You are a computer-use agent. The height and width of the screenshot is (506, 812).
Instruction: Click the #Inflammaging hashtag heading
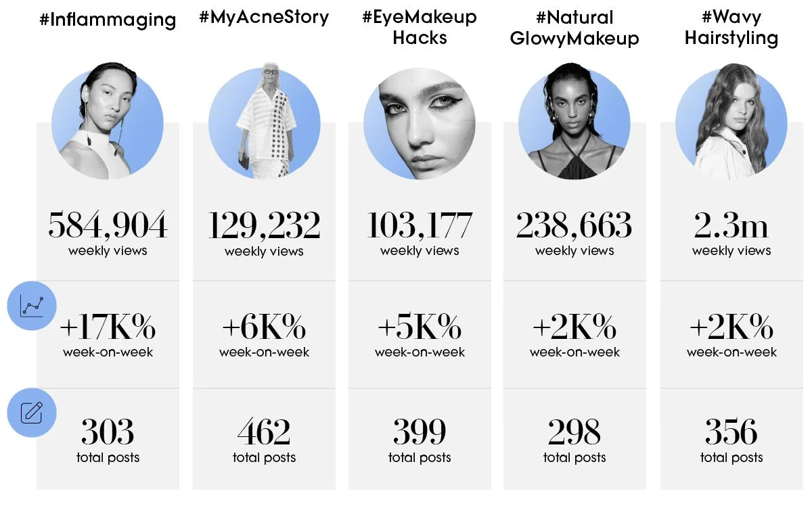click(108, 20)
